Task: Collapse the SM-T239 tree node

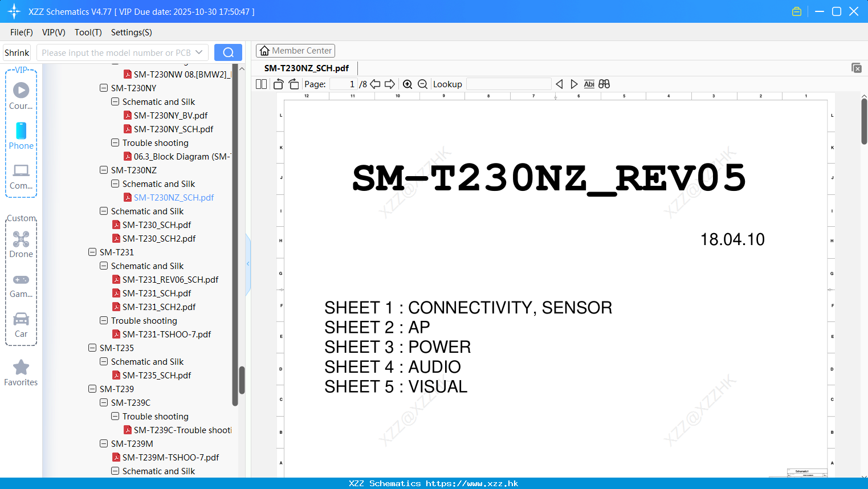Action: (x=92, y=389)
